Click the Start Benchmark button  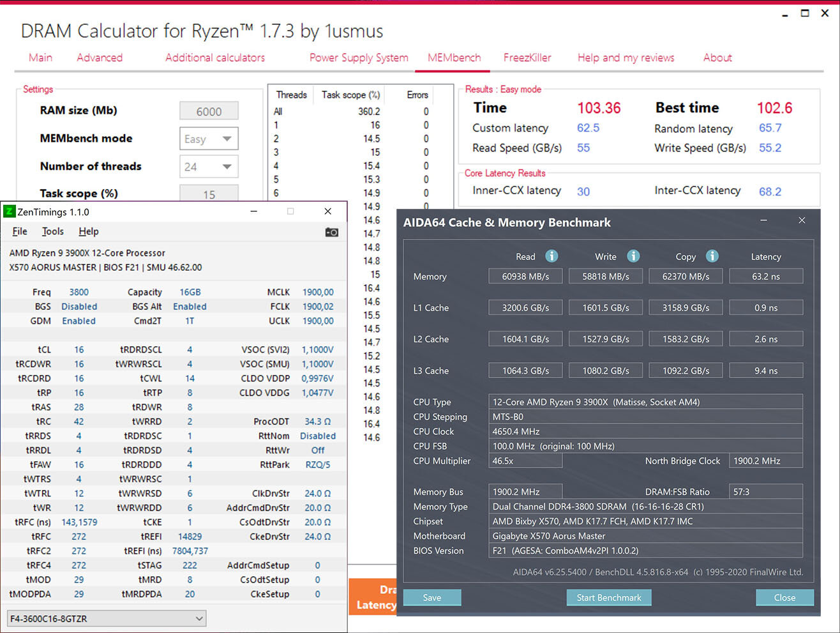[x=609, y=598]
